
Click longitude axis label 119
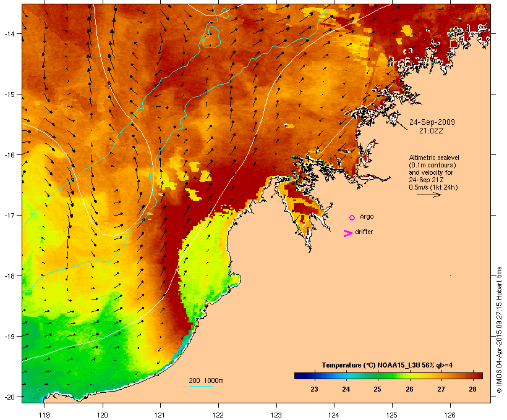45,415
